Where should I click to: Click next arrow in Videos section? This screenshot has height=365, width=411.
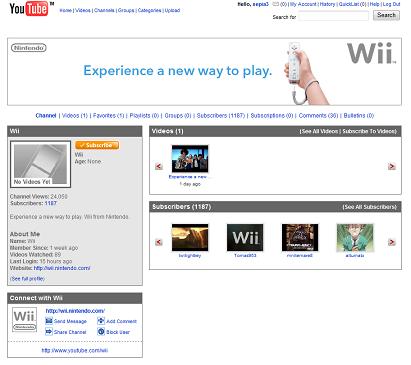point(392,166)
